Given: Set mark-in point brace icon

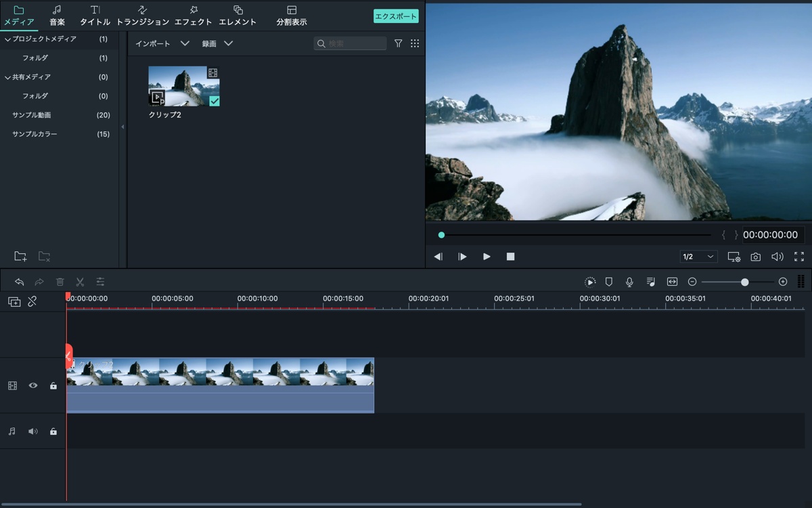Looking at the screenshot, I should (x=723, y=235).
